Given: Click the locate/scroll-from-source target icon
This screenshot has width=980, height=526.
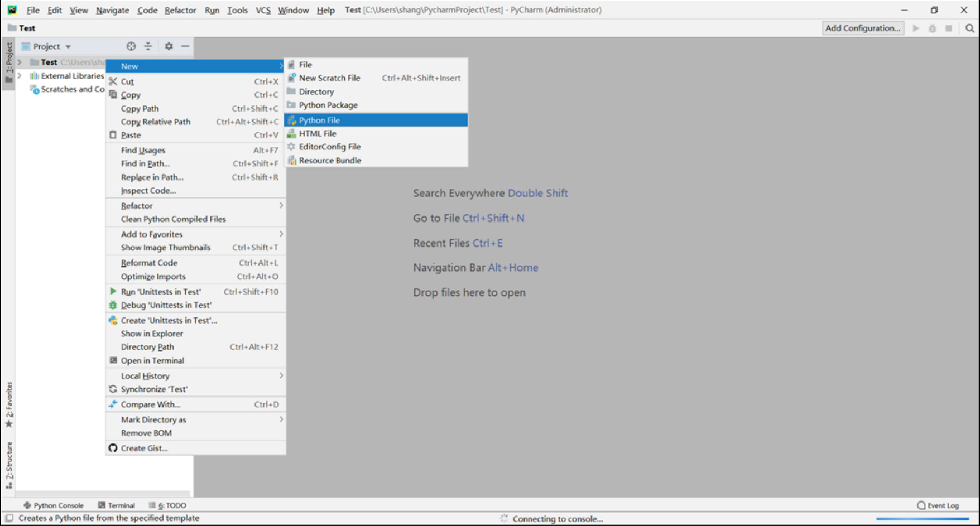Looking at the screenshot, I should (131, 46).
